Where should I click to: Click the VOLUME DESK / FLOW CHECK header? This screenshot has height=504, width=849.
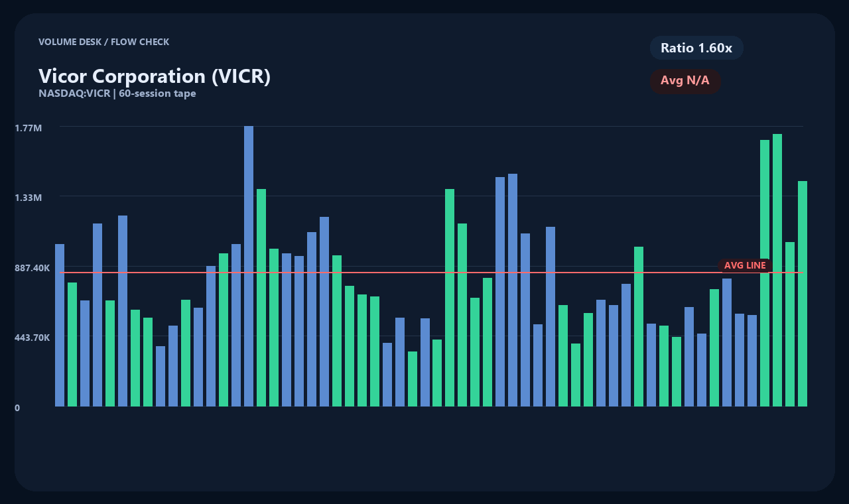(103, 42)
